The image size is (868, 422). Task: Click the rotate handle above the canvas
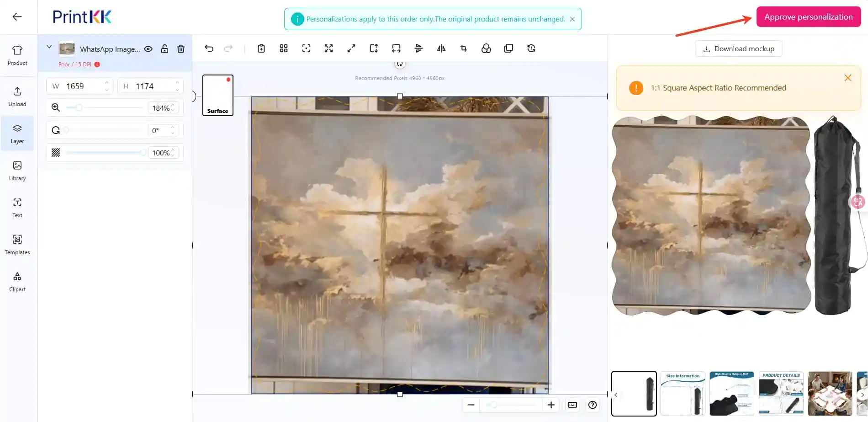pyautogui.click(x=400, y=64)
